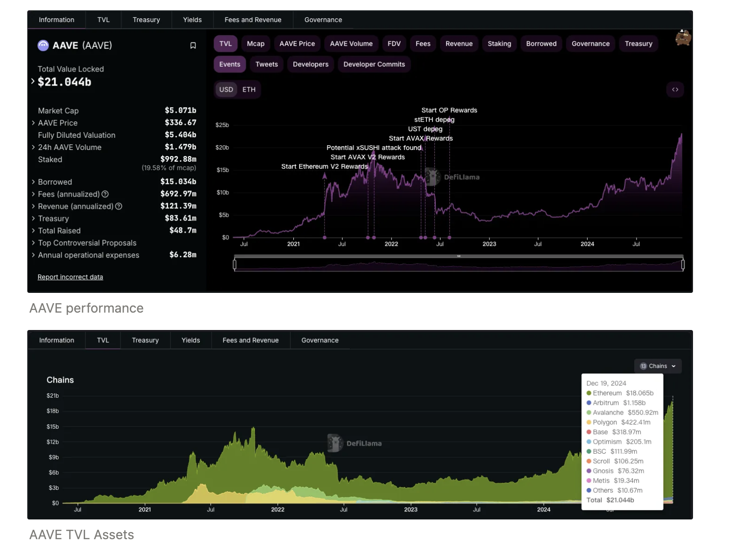Expand Annual operational expenses row

click(x=33, y=255)
